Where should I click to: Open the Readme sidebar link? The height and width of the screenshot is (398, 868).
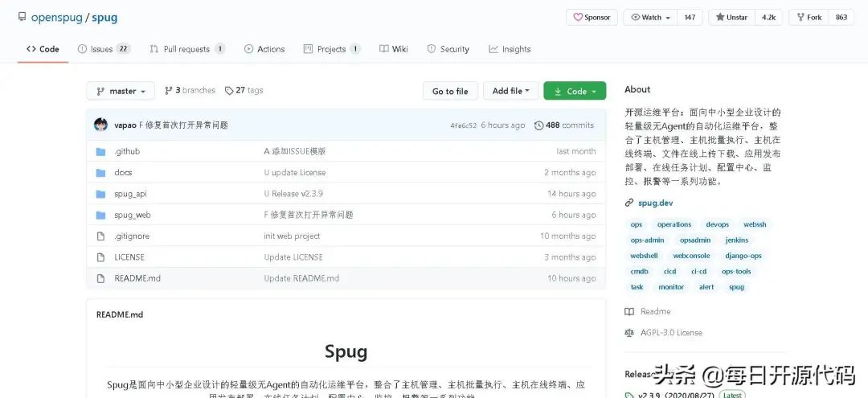tap(648, 312)
